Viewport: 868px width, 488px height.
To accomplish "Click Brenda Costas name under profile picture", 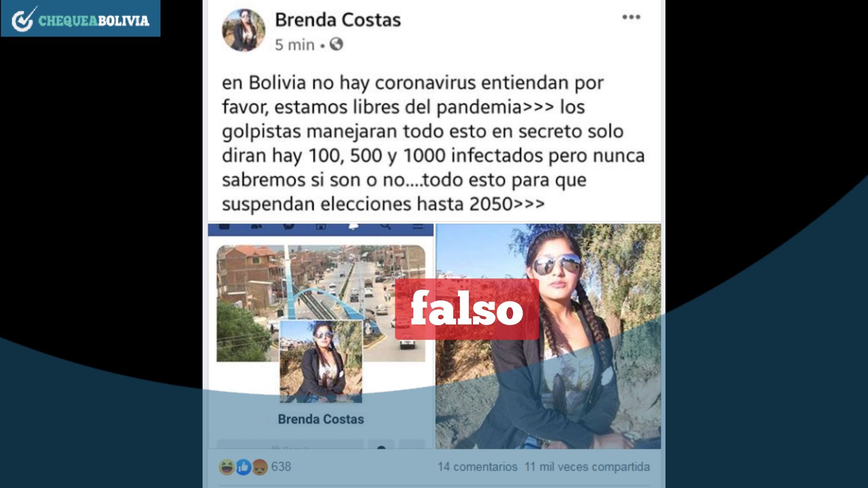I will pos(321,419).
